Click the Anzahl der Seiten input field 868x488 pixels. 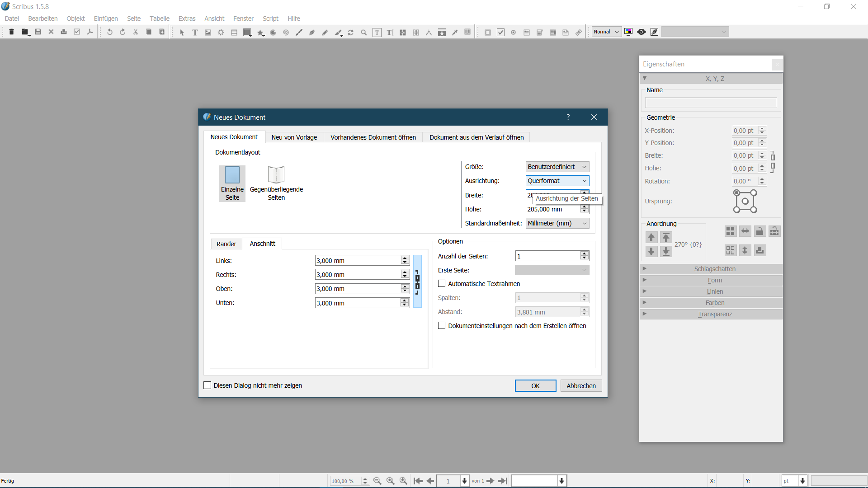(x=547, y=256)
